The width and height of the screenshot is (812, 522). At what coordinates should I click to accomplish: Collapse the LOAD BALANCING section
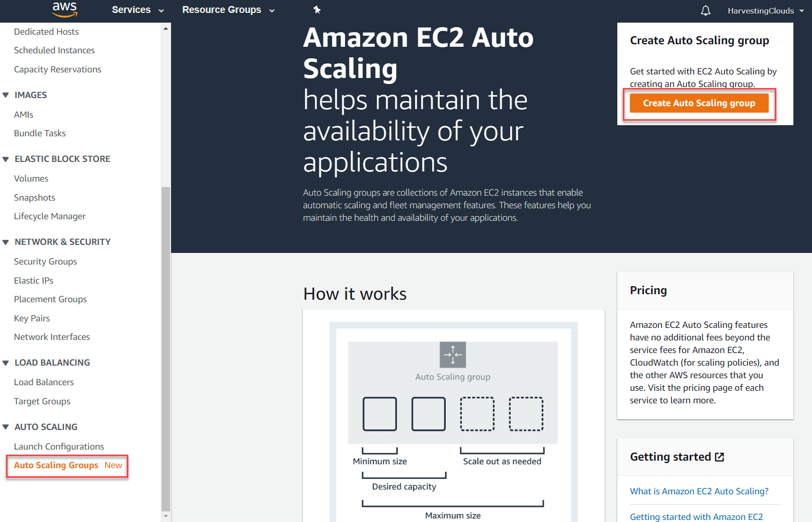(x=6, y=363)
